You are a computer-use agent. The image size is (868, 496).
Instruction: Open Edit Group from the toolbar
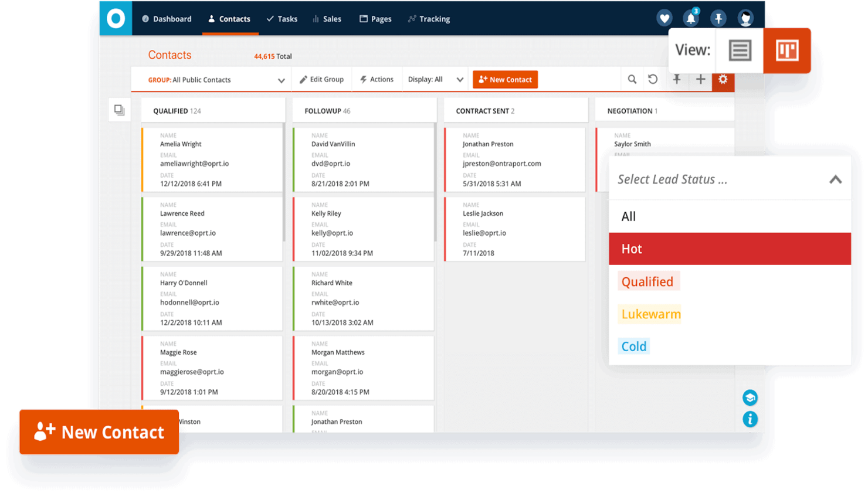321,79
